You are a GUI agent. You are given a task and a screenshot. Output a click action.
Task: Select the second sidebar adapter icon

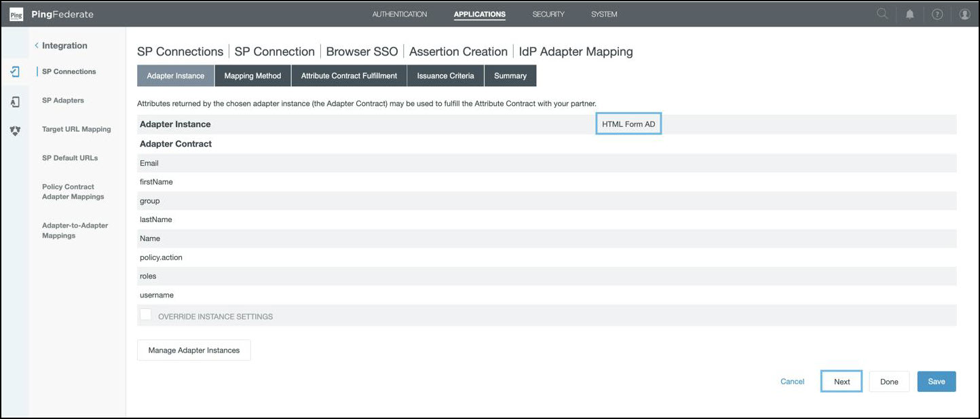15,102
